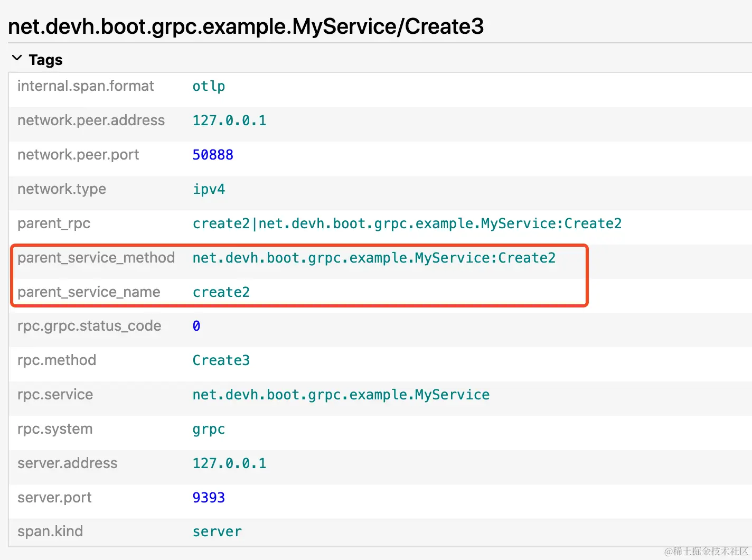Click the network.peer.port value 50888
Viewport: 752px width, 560px height.
coord(213,155)
